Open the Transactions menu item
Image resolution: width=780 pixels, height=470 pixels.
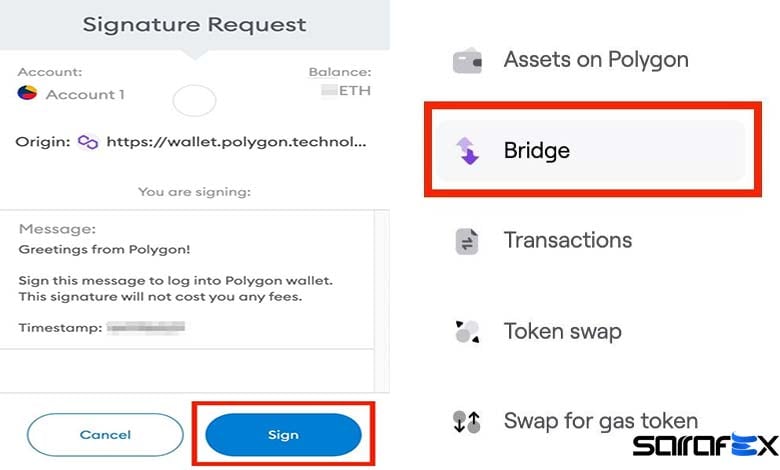tap(568, 240)
